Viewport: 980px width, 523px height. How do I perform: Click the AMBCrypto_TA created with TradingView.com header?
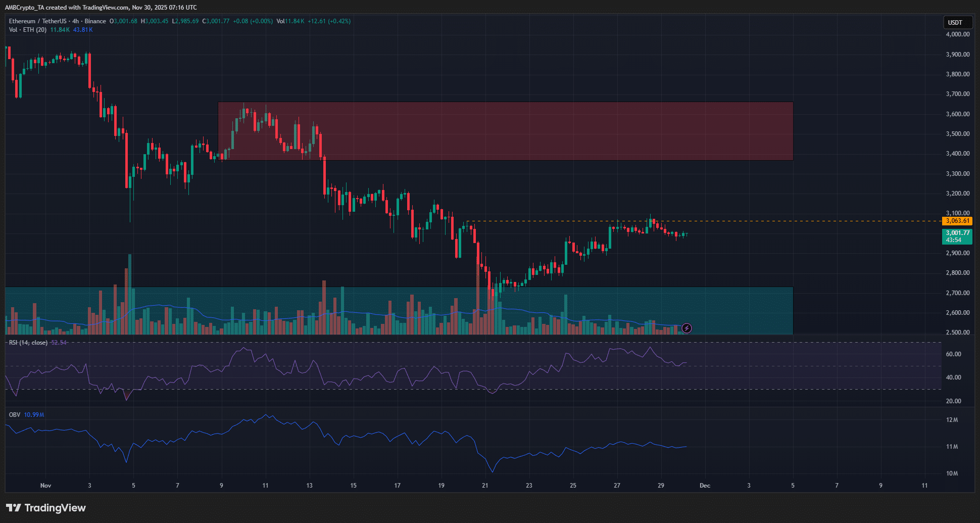click(x=101, y=7)
